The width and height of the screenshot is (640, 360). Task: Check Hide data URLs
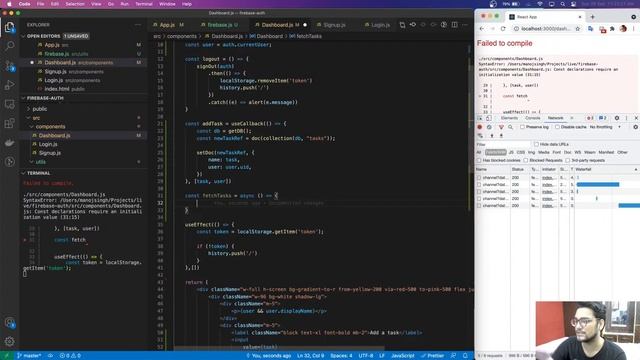point(536,144)
